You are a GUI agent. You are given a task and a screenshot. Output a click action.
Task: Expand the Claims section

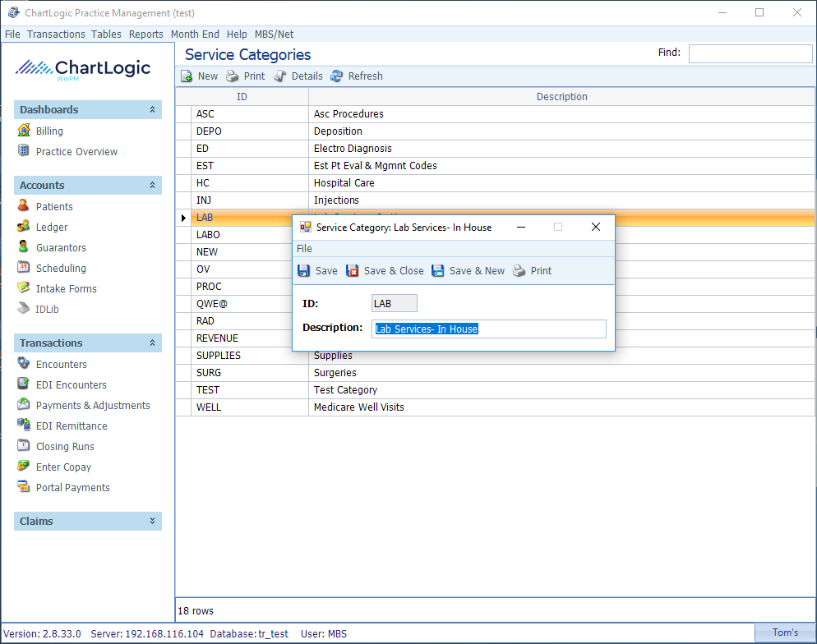(152, 521)
